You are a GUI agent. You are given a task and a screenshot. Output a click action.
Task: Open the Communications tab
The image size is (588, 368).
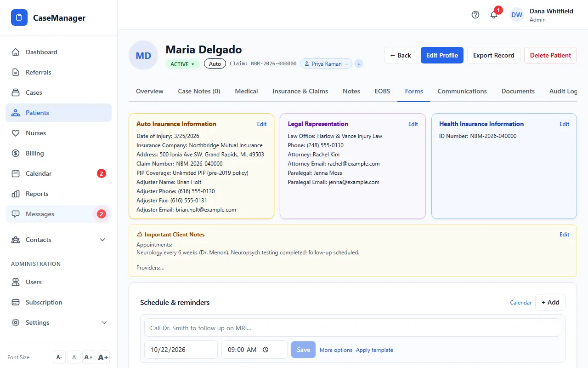462,91
